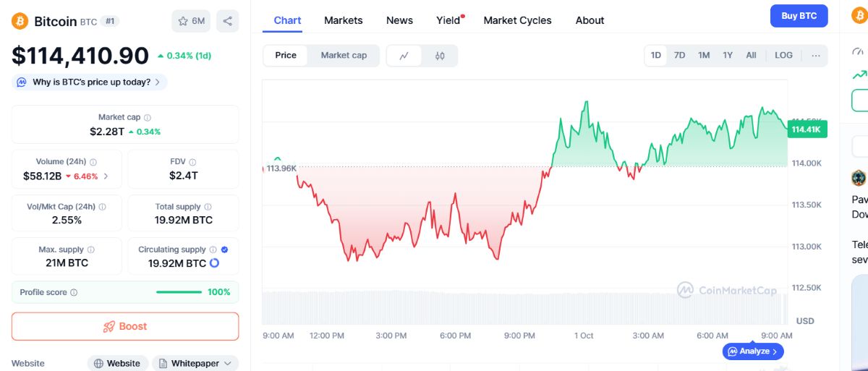Click Circulating supply info icon

click(x=213, y=250)
